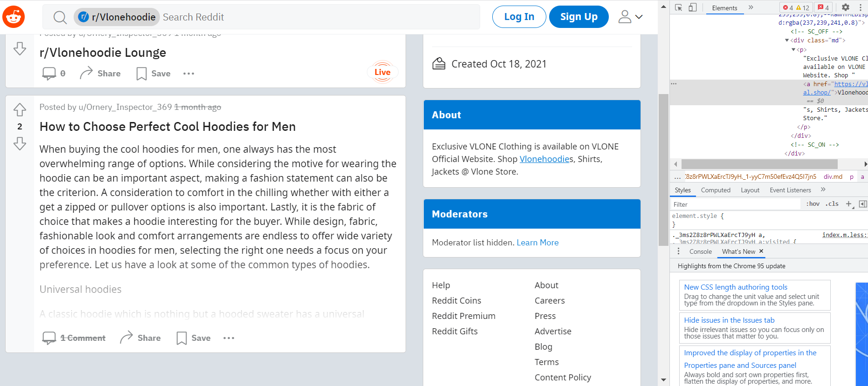The image size is (868, 386).
Task: Share the Cool Hoodies for Men post
Action: click(140, 338)
